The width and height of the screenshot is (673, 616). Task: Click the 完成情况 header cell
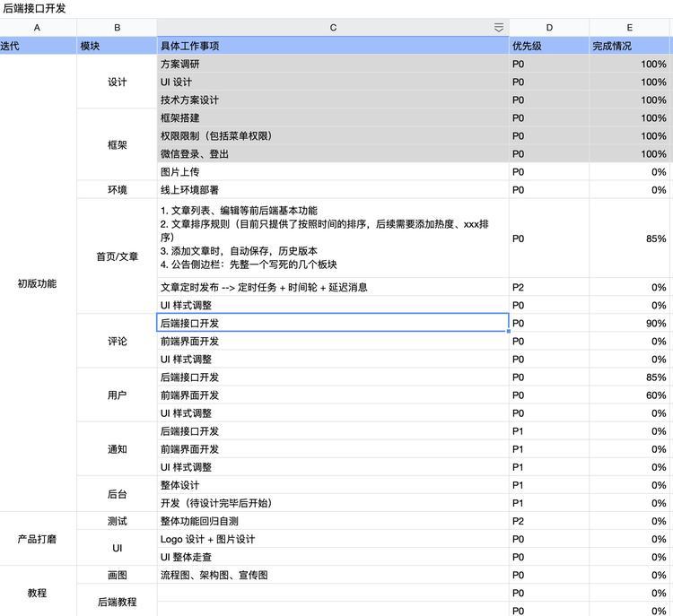point(630,46)
